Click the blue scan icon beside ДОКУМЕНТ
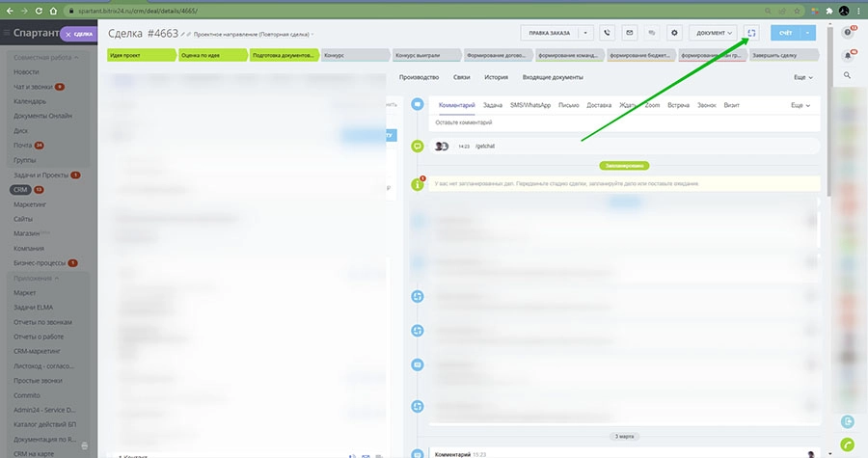868x458 pixels. point(751,33)
